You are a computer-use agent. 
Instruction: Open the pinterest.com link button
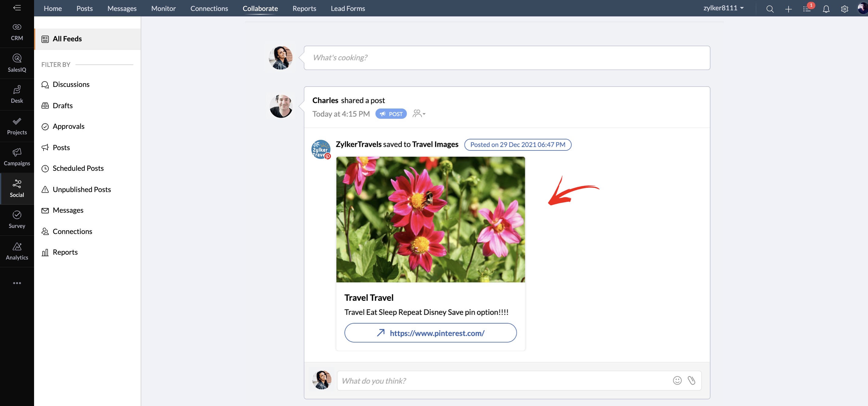pyautogui.click(x=430, y=333)
